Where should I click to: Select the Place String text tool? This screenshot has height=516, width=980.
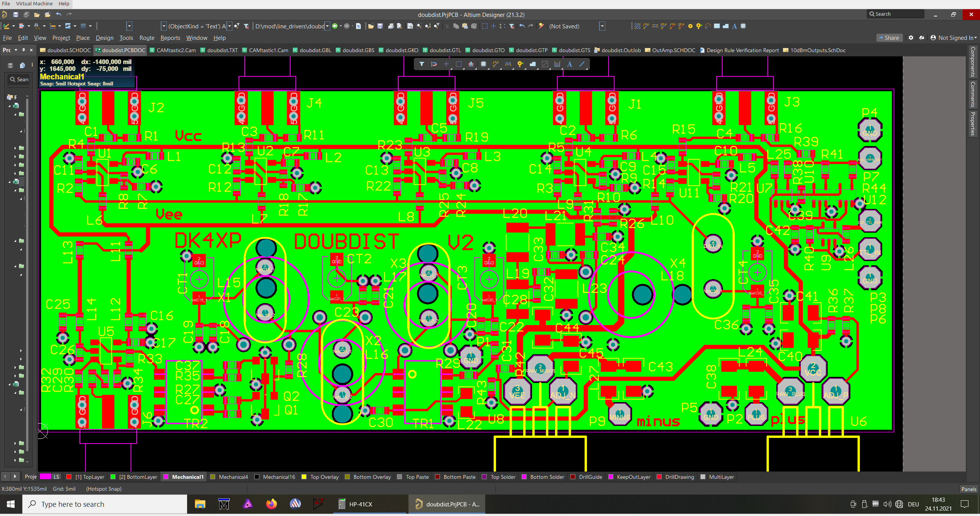pos(570,64)
